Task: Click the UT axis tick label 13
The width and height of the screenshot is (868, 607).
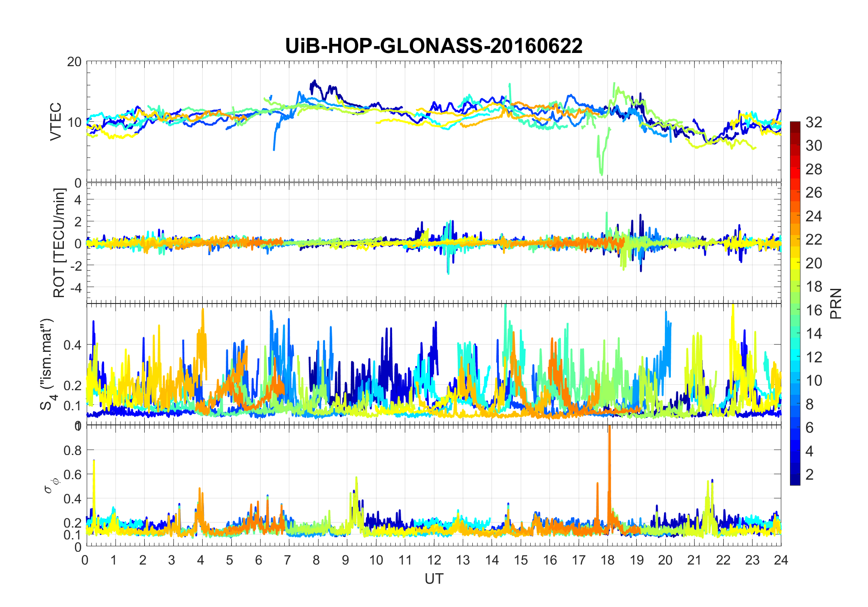Action: (x=463, y=560)
